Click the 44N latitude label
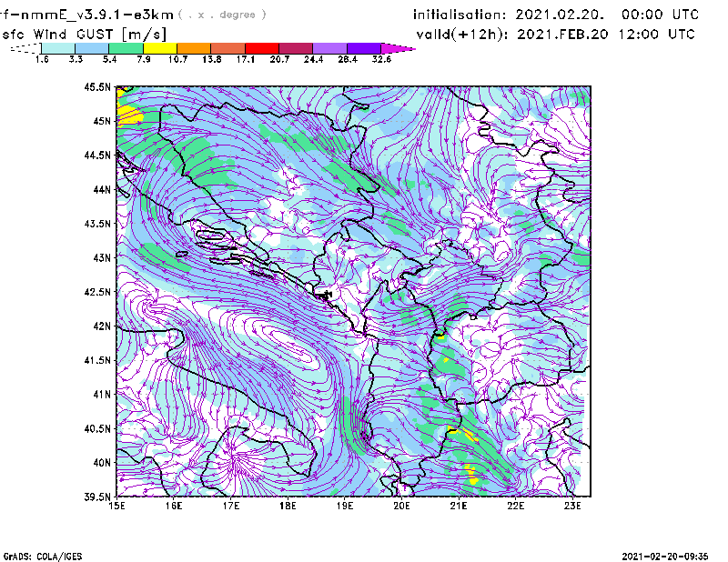Screen dimensions: 728x562 [102, 189]
